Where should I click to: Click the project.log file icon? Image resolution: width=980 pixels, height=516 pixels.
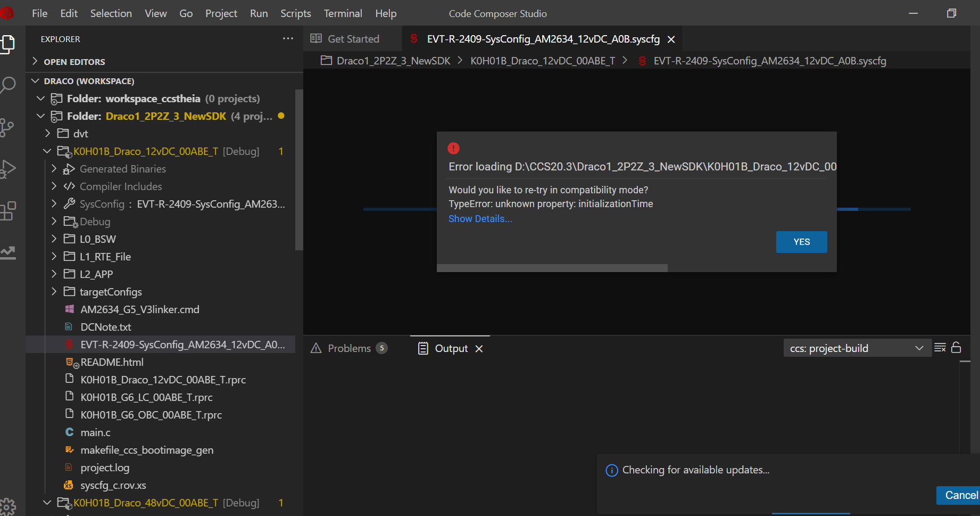[69, 468]
